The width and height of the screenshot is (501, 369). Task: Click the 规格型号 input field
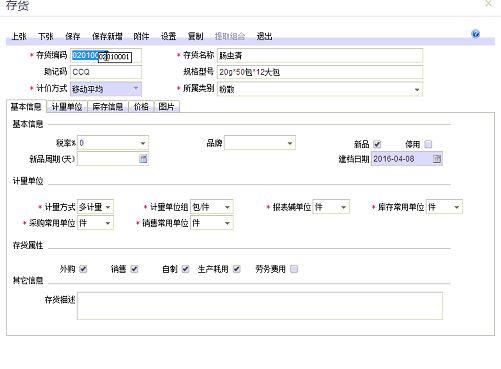click(320, 72)
